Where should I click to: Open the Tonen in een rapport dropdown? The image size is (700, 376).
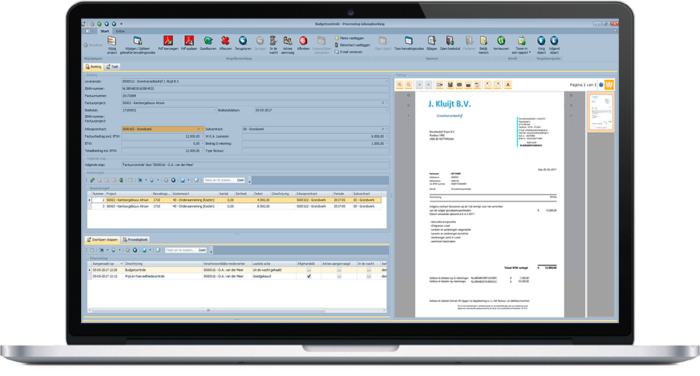[521, 44]
